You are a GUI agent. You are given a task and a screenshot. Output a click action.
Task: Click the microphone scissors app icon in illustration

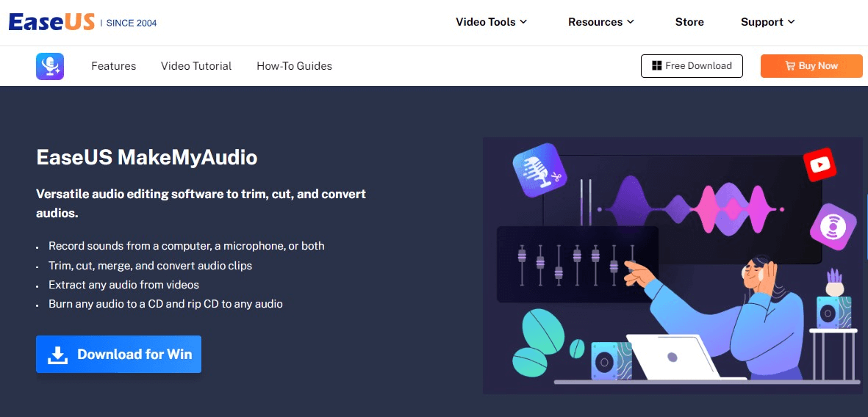click(x=539, y=170)
